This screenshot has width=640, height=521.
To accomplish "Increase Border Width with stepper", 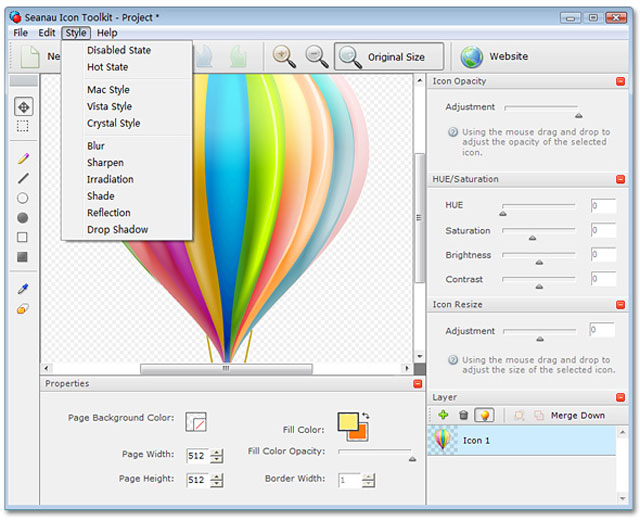I will coord(368,477).
